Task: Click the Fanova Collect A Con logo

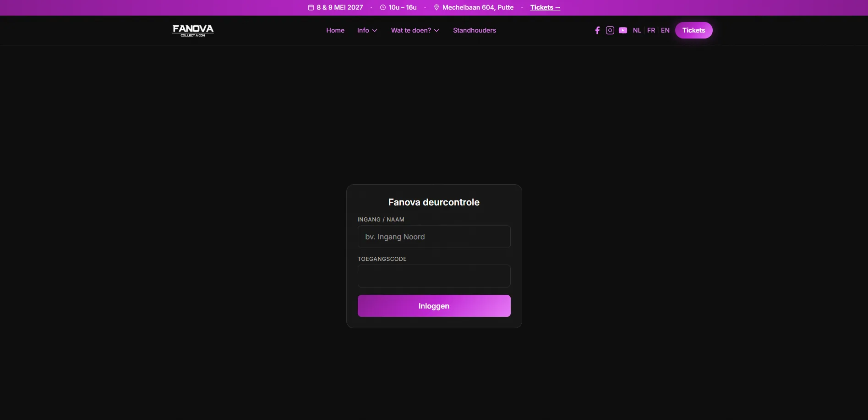Action: click(x=193, y=30)
